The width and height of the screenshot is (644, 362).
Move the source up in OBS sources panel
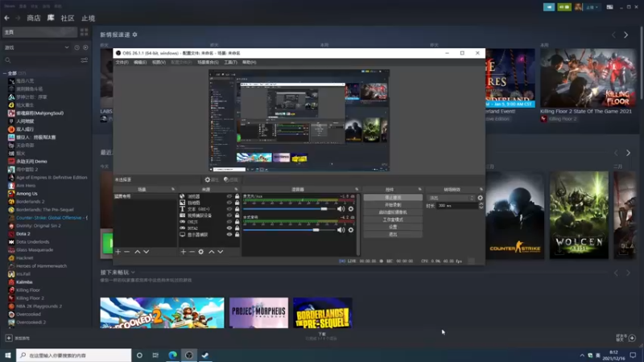coord(212,252)
